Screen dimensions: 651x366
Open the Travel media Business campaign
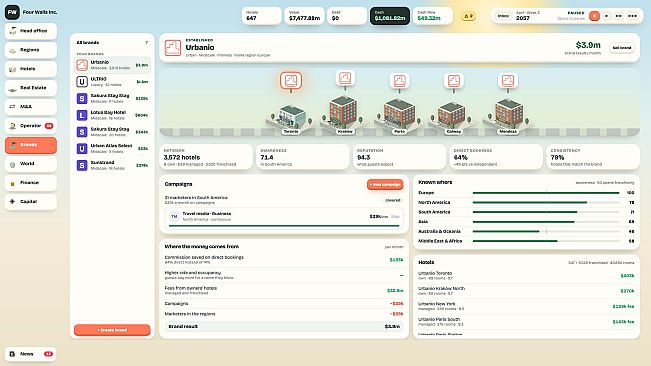[x=284, y=218]
